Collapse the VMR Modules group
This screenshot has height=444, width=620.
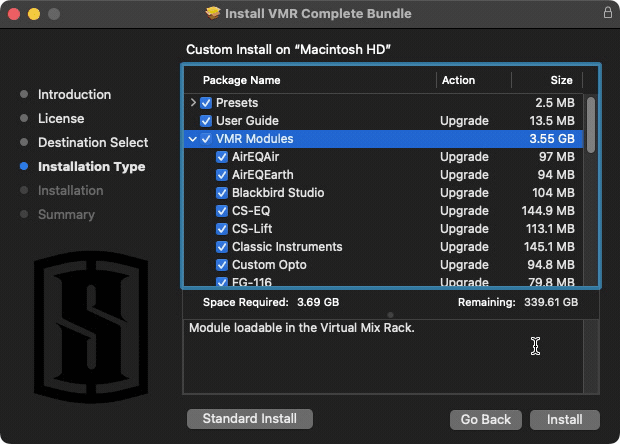tap(193, 139)
